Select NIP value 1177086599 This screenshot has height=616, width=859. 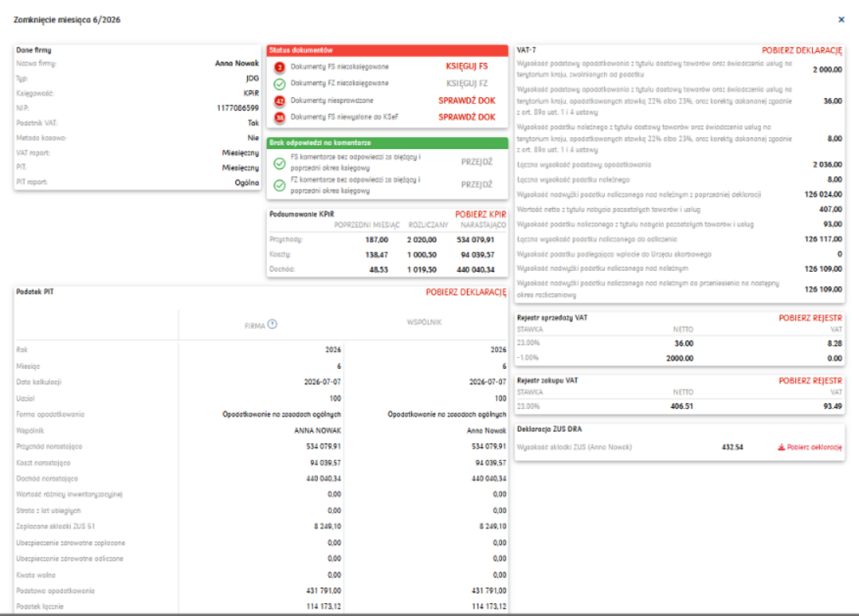click(238, 108)
